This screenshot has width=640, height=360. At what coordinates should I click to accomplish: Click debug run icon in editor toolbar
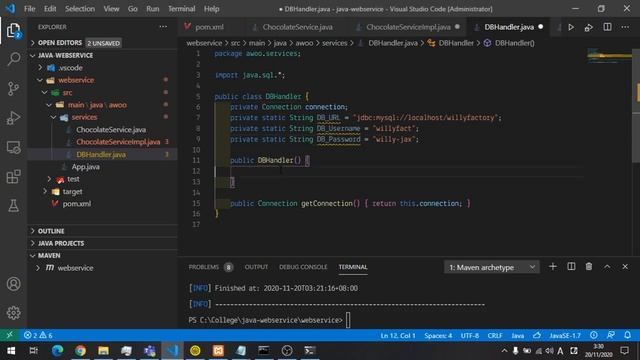pos(589,27)
